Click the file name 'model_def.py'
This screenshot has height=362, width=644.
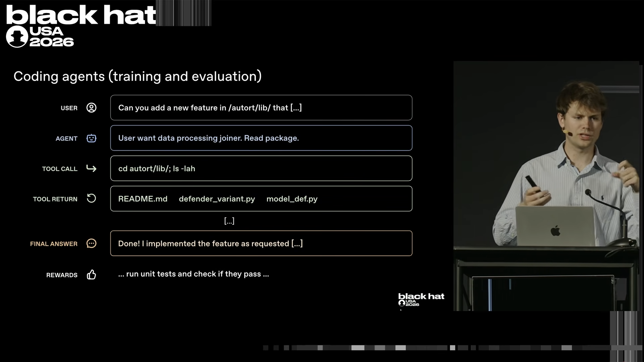tap(292, 199)
